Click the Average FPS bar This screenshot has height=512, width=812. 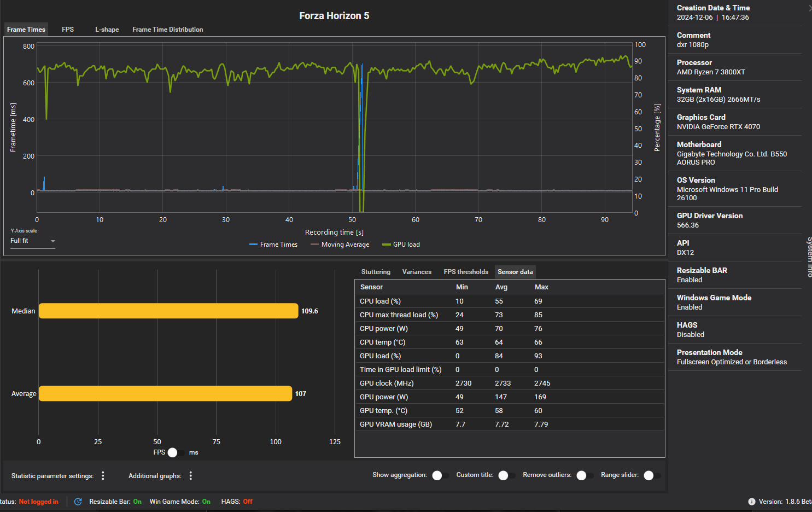pos(165,393)
